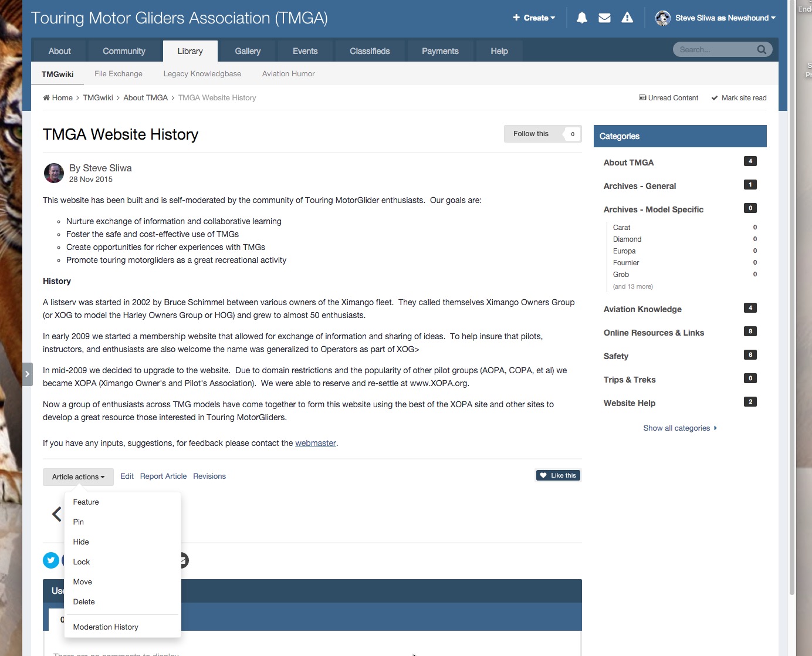The width and height of the screenshot is (812, 656).
Task: Open the notifications bell icon
Action: pyautogui.click(x=581, y=18)
